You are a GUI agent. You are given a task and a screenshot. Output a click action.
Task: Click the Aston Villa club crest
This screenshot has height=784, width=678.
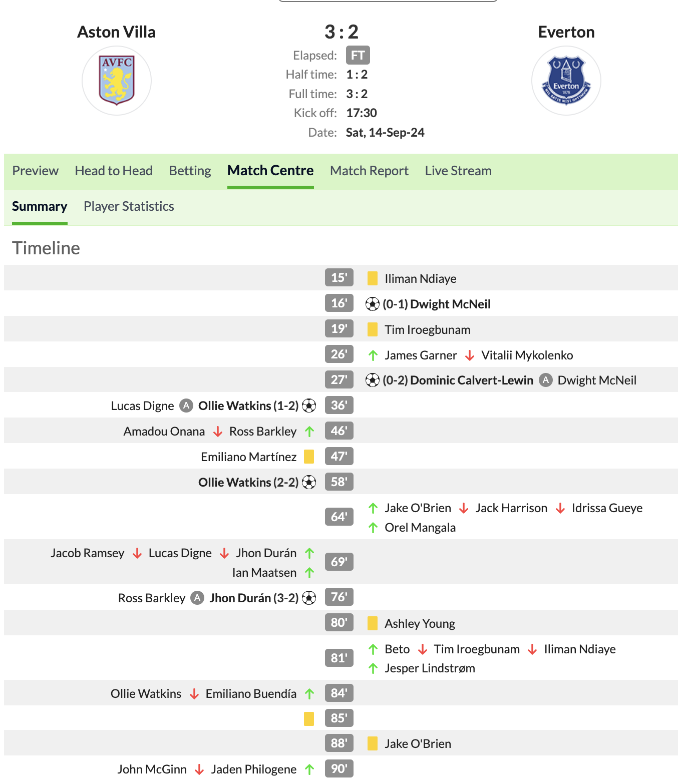(x=117, y=81)
